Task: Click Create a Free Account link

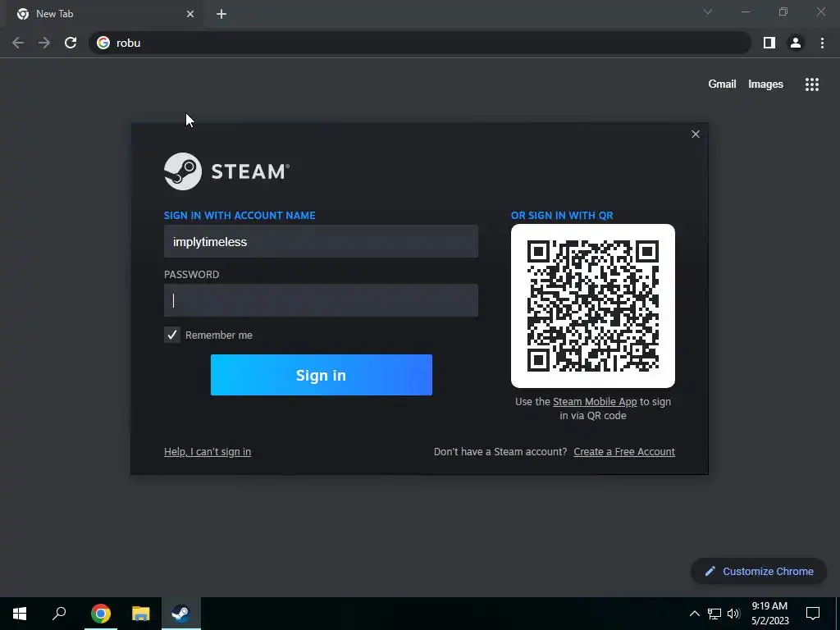Action: (x=624, y=452)
